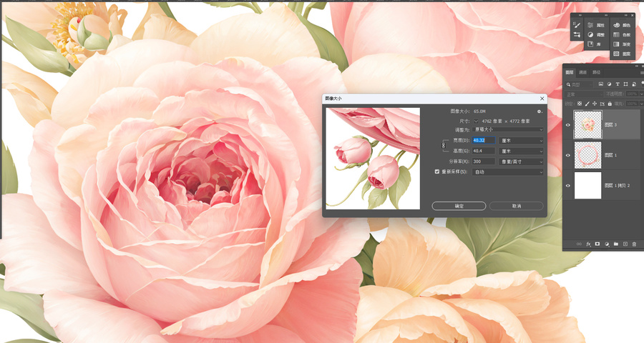Viewport: 644px width, 343px height.
Task: Hide layer 图层 1 拷贝 2
Action: 568,186
